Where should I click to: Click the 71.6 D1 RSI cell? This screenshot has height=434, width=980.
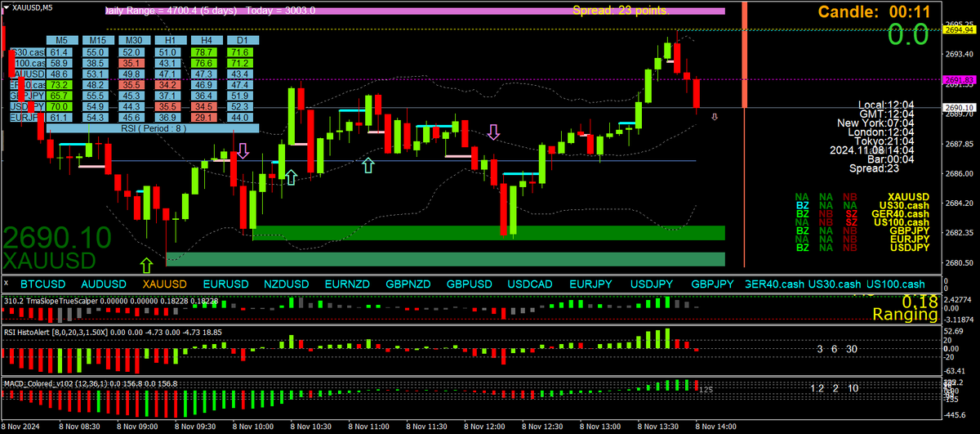242,51
